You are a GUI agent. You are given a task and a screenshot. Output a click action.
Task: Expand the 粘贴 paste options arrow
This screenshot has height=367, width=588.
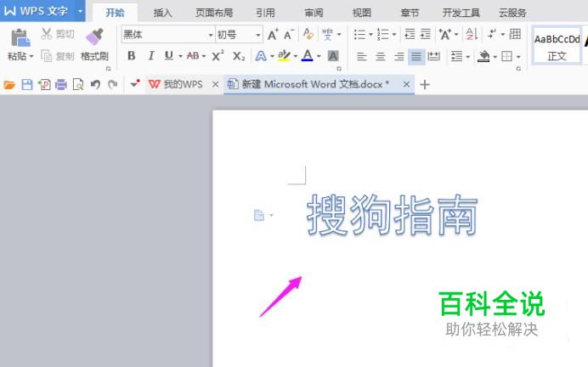(31, 56)
